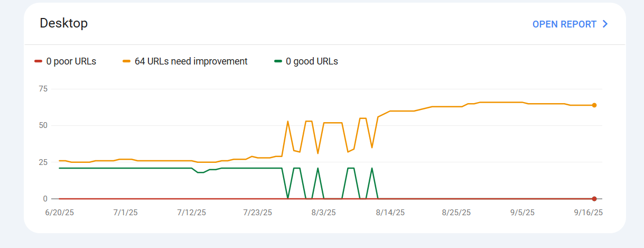644x248 pixels.
Task: Click the 8/3/25 x-axis date label
Action: (324, 213)
